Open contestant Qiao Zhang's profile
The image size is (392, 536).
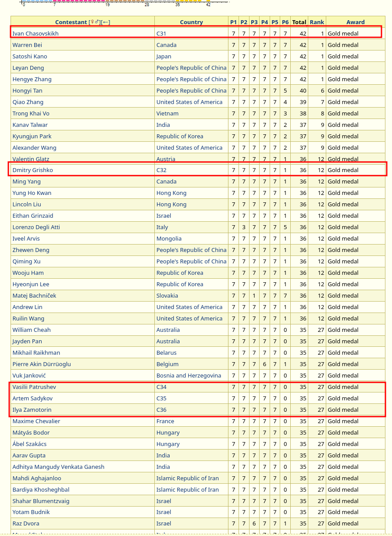coord(28,102)
